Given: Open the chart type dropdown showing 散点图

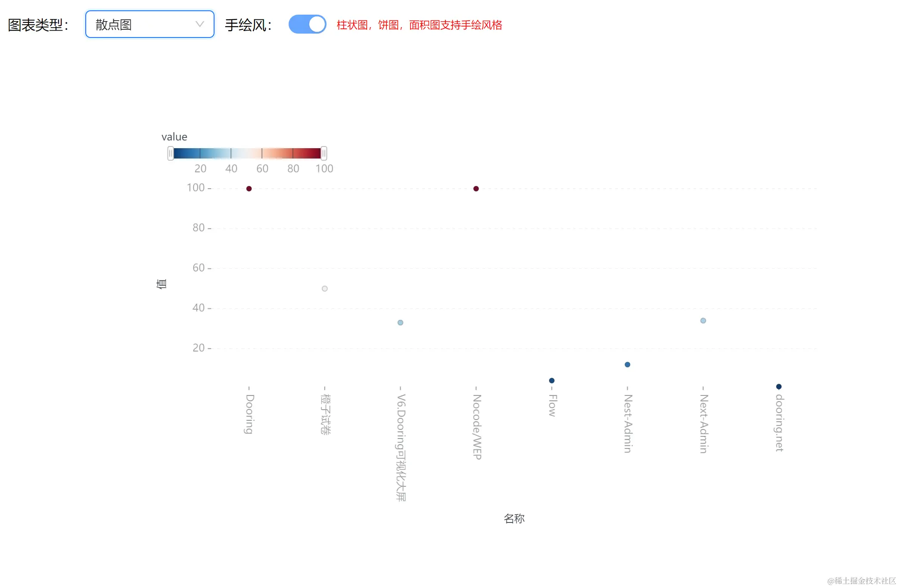Looking at the screenshot, I should point(149,25).
